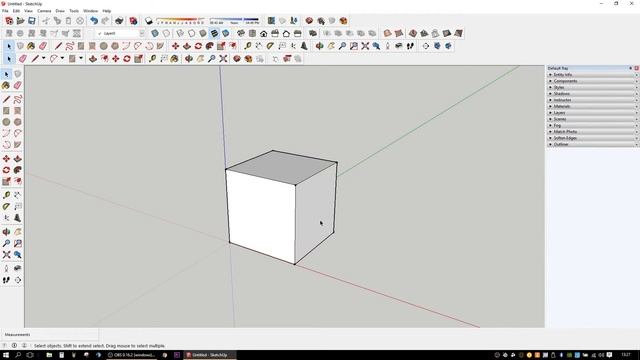Select the Sandbox Flip Edge tool
This screenshot has width=640, height=360.
[458, 33]
